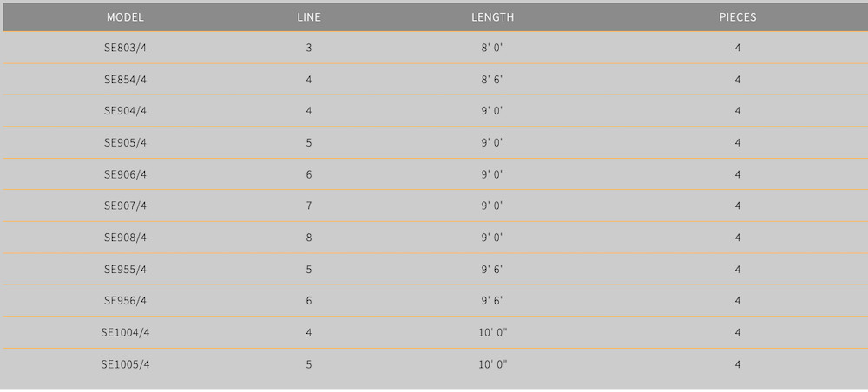Click the MODEL column header

click(125, 17)
